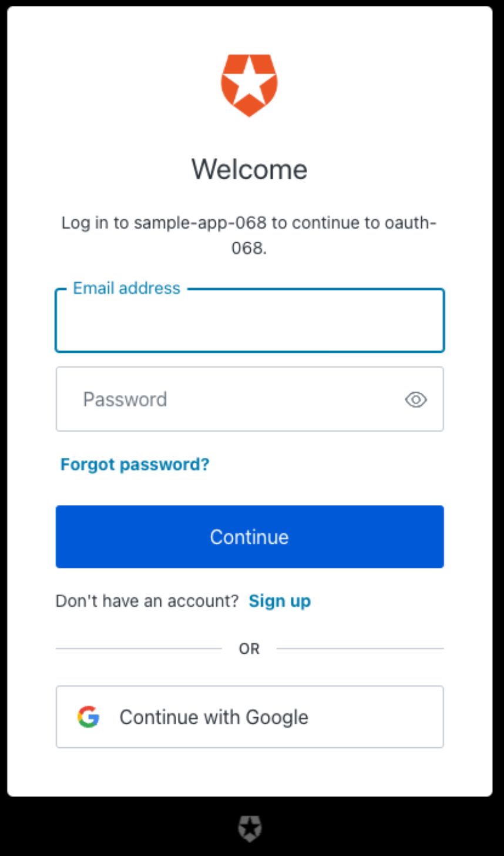Follow the Sign up link
This screenshot has width=504, height=856.
(x=280, y=601)
